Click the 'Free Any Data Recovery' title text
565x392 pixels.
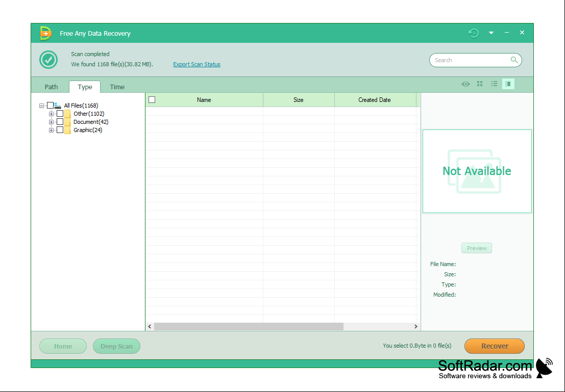click(x=95, y=34)
